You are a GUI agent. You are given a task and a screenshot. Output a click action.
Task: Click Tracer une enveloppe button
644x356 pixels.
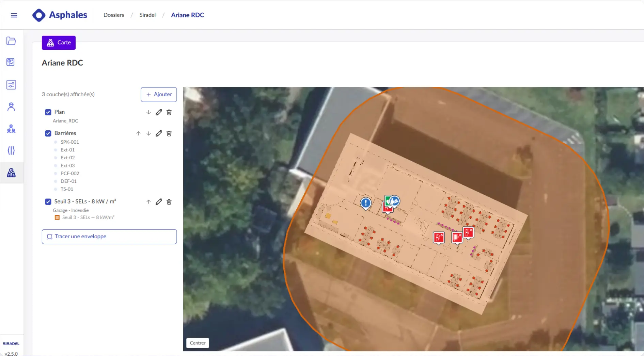(109, 237)
